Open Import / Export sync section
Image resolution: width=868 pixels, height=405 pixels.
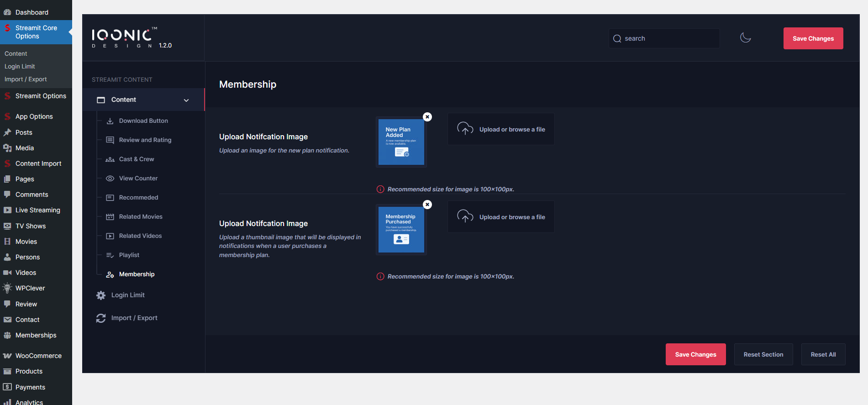click(134, 318)
